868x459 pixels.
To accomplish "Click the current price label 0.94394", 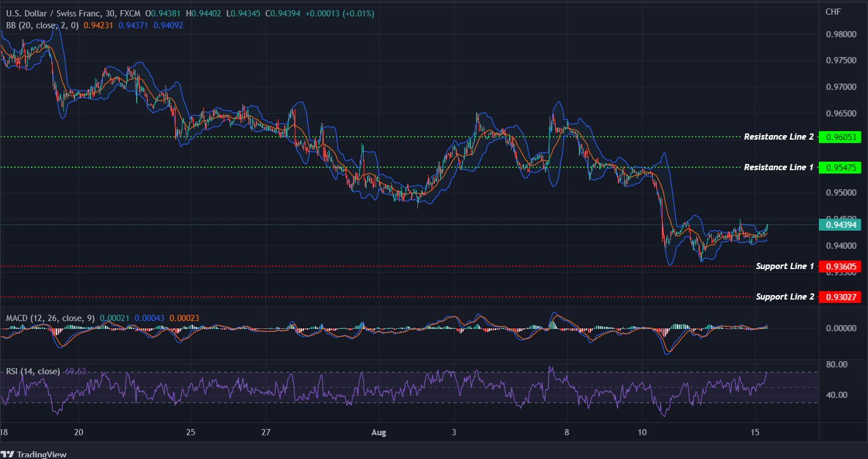I will (x=840, y=225).
